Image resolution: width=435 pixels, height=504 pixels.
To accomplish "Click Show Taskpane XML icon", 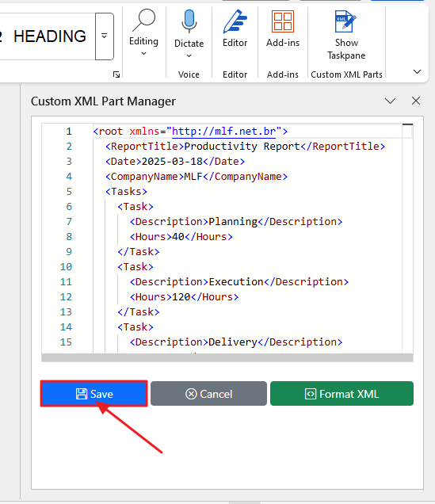I will 346,21.
